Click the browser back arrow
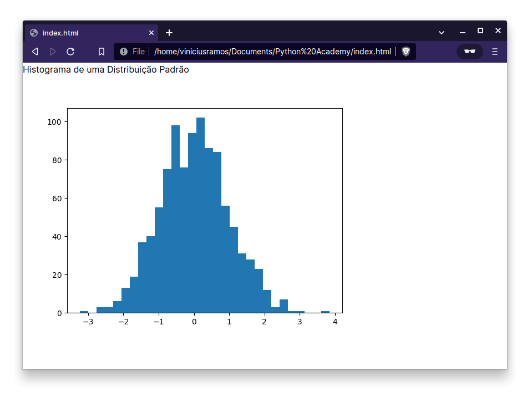This screenshot has width=532, height=397. 35,52
